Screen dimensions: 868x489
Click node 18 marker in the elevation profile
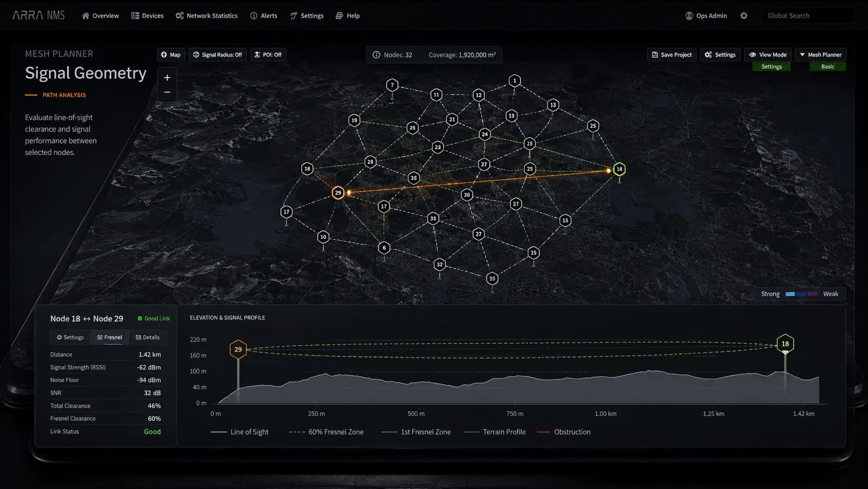pos(785,343)
